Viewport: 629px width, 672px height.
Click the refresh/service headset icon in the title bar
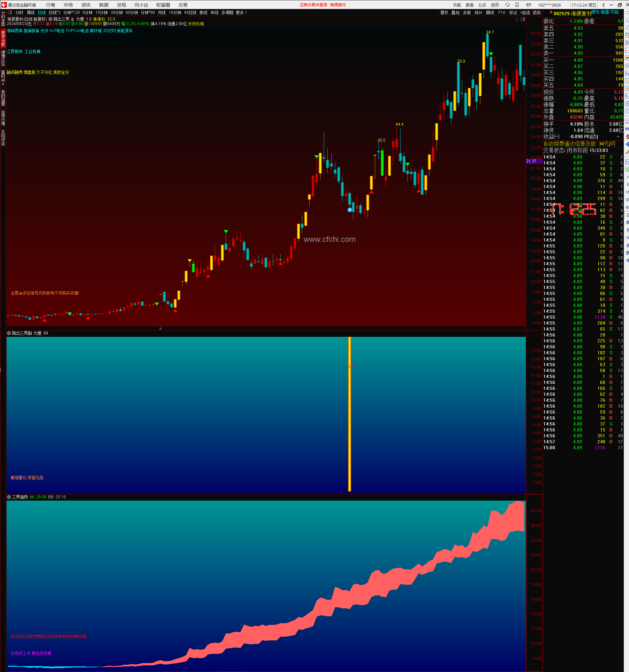tap(507, 5)
